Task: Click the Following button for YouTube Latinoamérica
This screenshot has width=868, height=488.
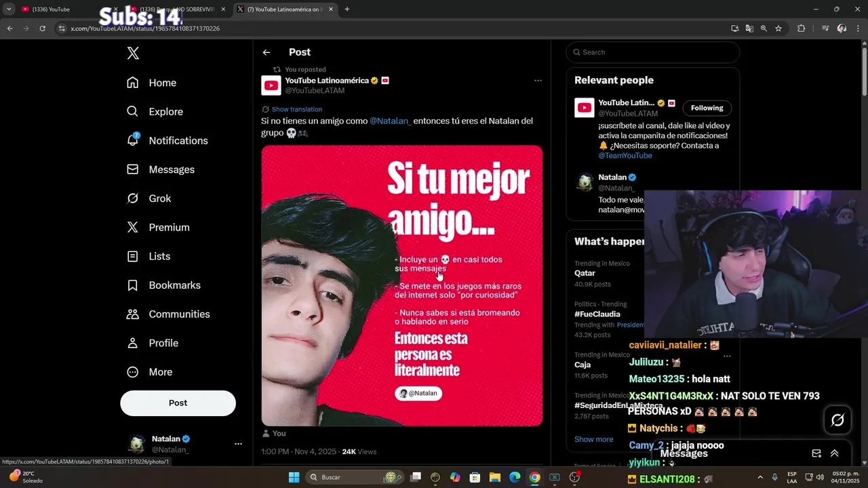Action: (707, 108)
